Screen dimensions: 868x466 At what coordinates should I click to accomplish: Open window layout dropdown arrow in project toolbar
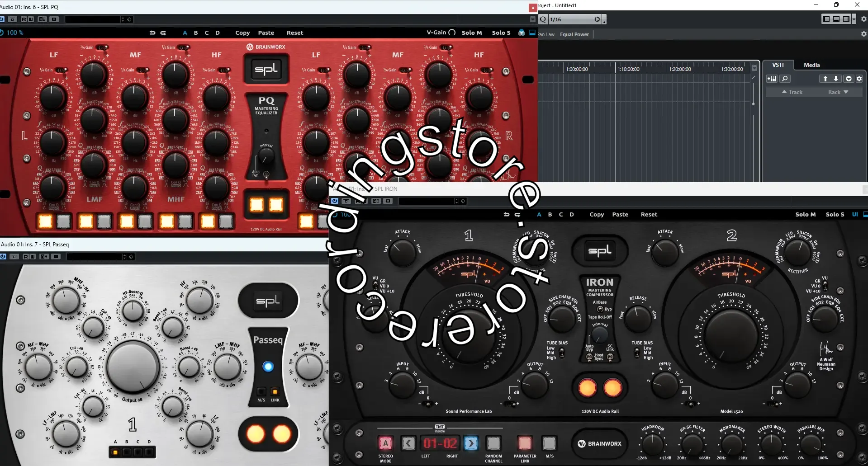point(854,19)
